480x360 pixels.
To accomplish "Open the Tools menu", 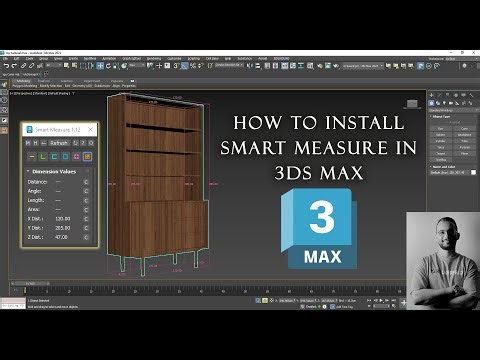I will (29, 59).
